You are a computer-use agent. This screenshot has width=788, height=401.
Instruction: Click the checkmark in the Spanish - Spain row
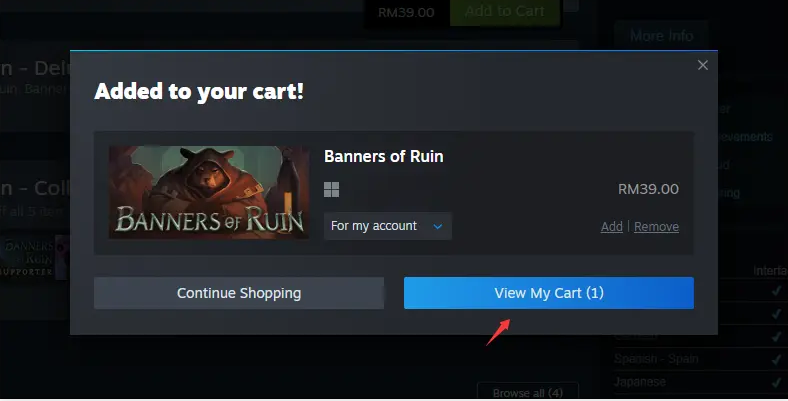[x=776, y=359]
